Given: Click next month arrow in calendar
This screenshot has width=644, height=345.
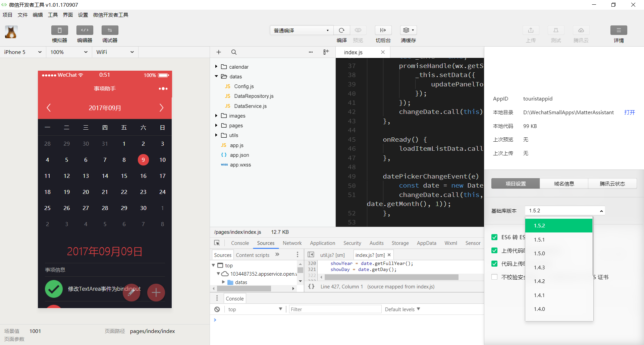Looking at the screenshot, I should pyautogui.click(x=161, y=108).
